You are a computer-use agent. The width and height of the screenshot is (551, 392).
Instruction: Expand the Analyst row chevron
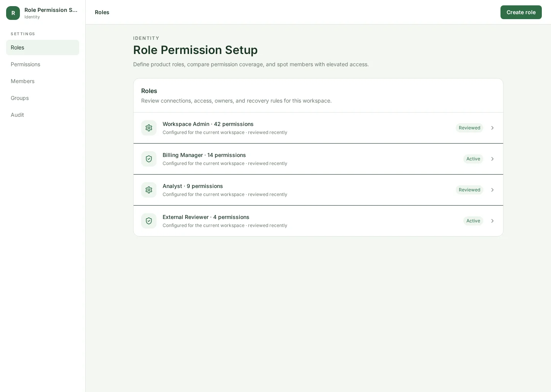click(492, 190)
